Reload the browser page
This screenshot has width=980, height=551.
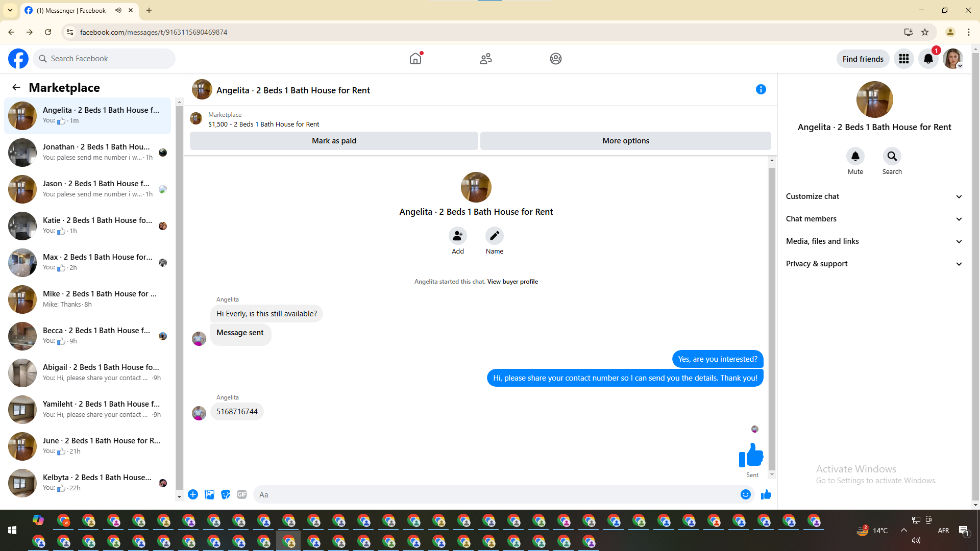[x=48, y=32]
